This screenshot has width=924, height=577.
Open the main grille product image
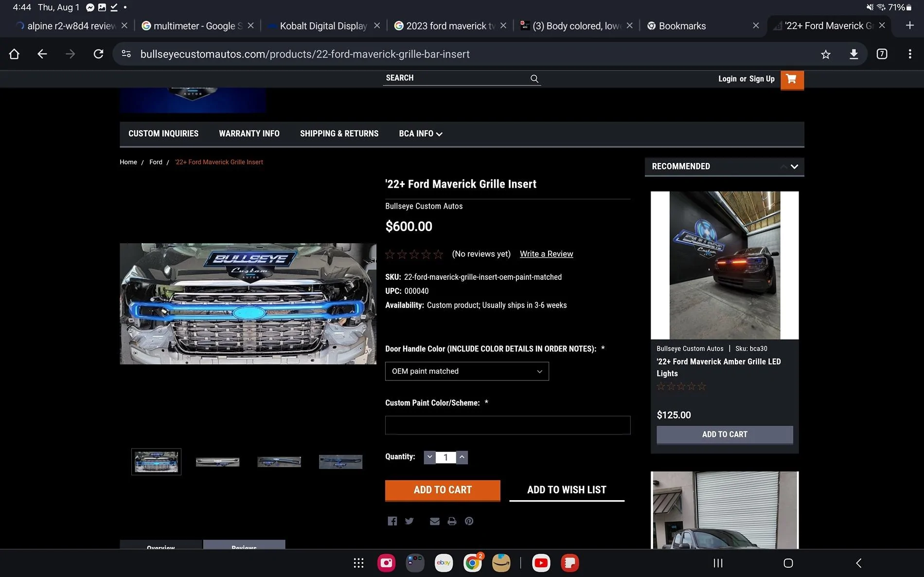[x=248, y=304]
